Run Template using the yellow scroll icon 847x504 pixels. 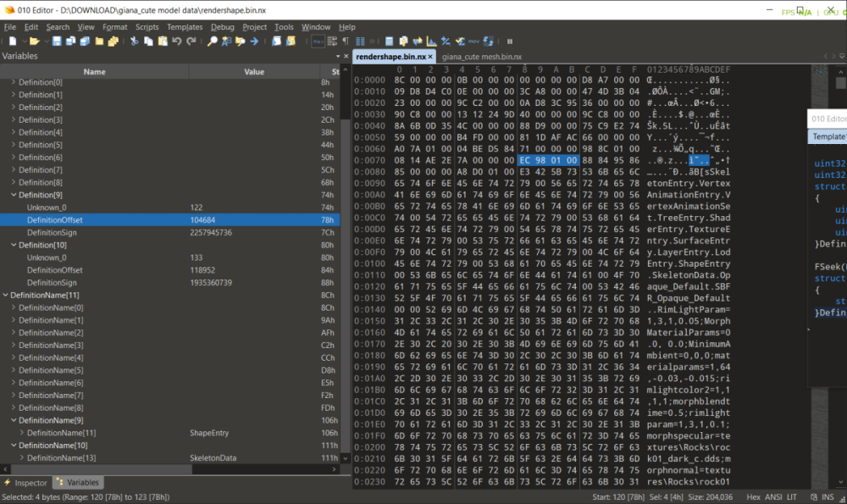click(291, 42)
